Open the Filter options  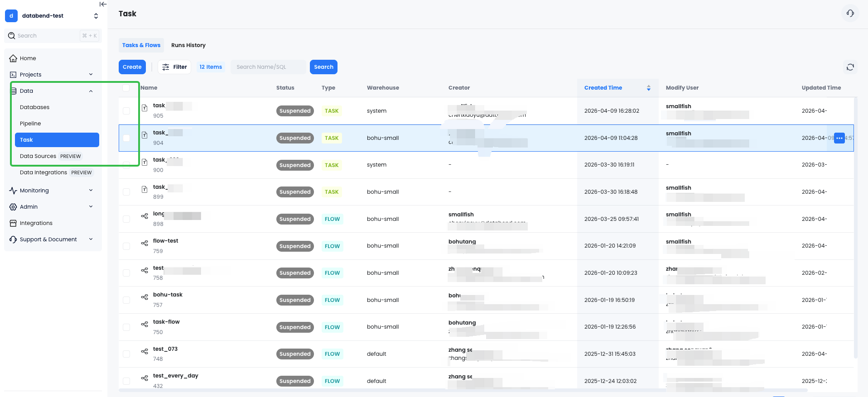pos(174,67)
